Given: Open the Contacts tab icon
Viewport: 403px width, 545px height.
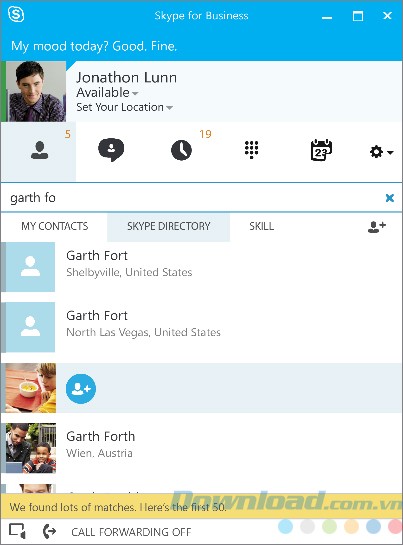Looking at the screenshot, I should pos(39,151).
